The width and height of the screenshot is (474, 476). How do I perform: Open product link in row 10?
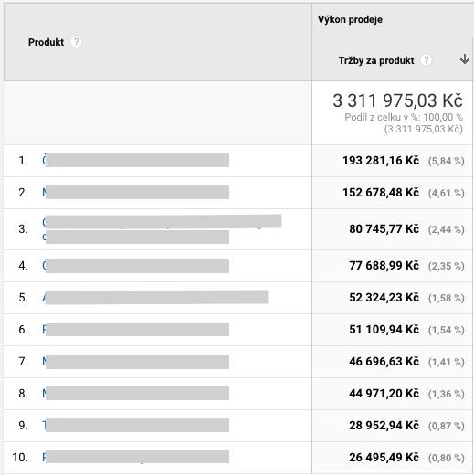136,457
